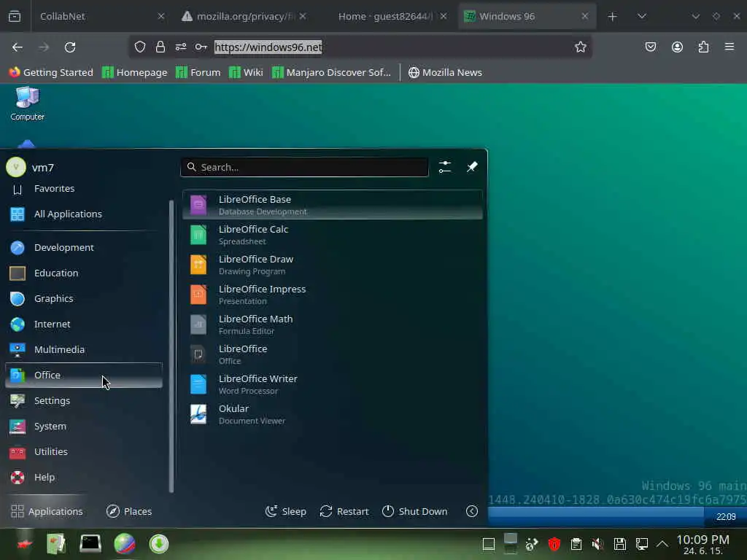
Task: Click the vm7 user avatar
Action: click(x=16, y=167)
